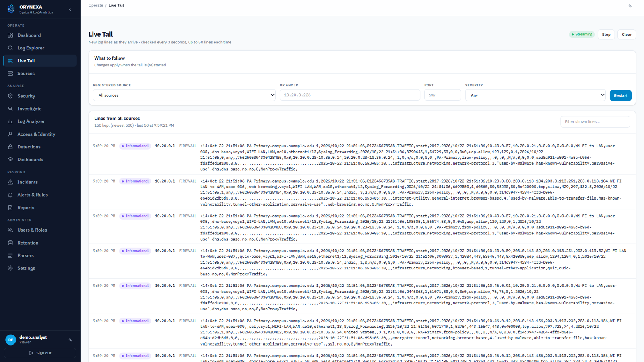
Task: Click the key icon beside demo.analyst
Action: click(x=70, y=340)
